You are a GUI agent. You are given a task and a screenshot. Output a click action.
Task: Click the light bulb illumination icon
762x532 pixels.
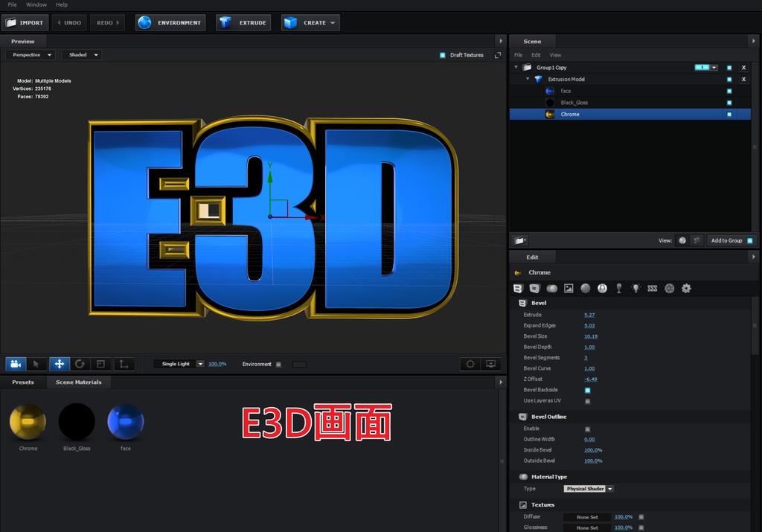635,289
